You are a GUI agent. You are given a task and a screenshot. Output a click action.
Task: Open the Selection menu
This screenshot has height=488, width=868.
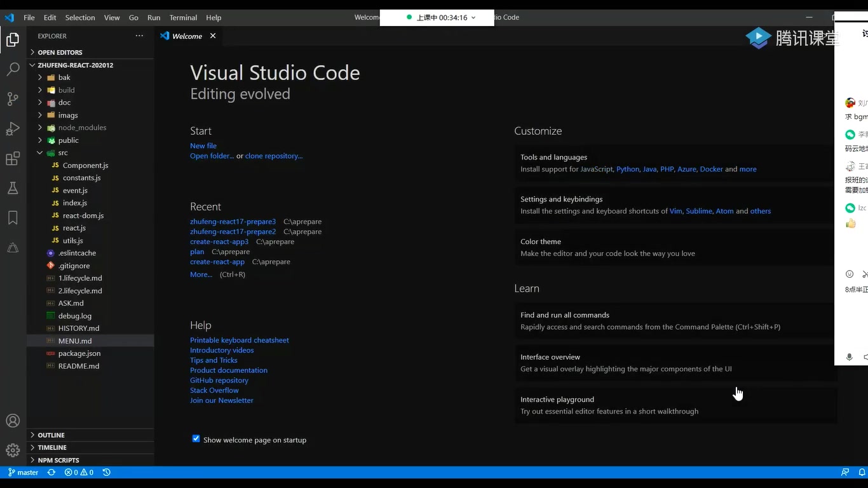pos(80,18)
